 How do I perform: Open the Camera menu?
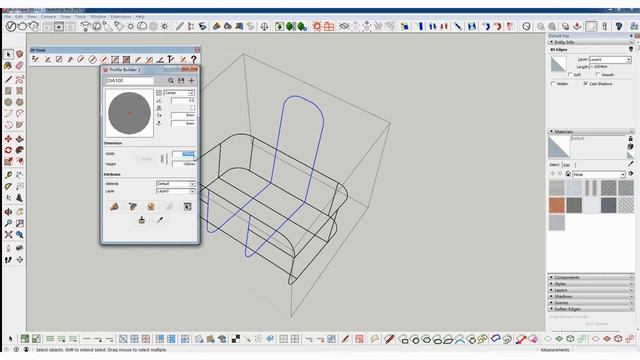48,17
